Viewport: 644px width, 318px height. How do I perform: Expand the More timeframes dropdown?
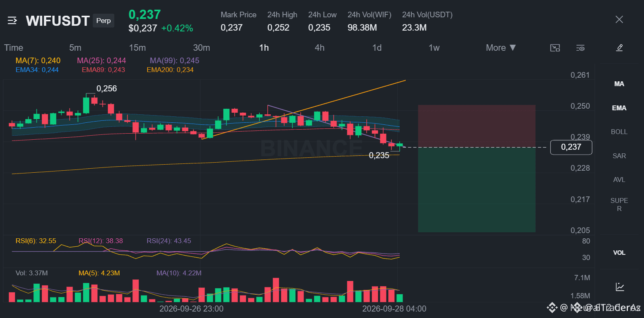[x=501, y=47]
